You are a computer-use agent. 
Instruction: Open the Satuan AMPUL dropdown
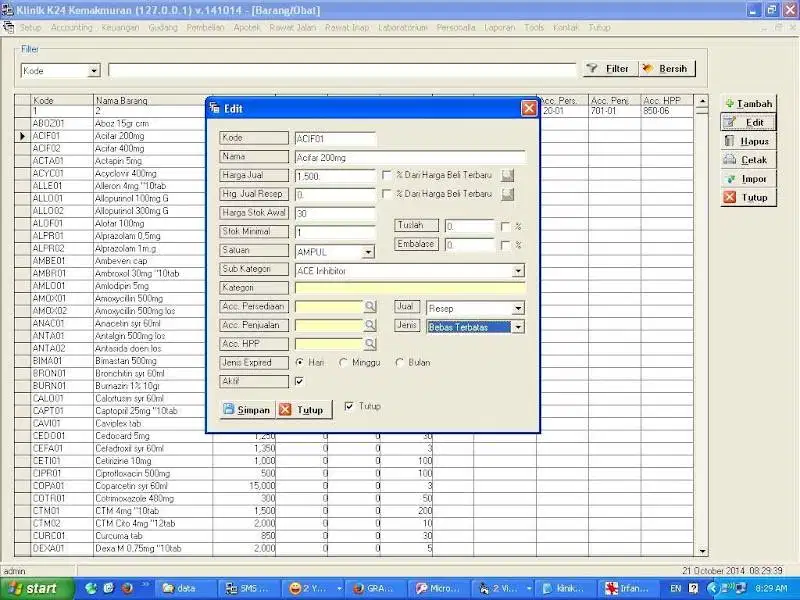368,252
